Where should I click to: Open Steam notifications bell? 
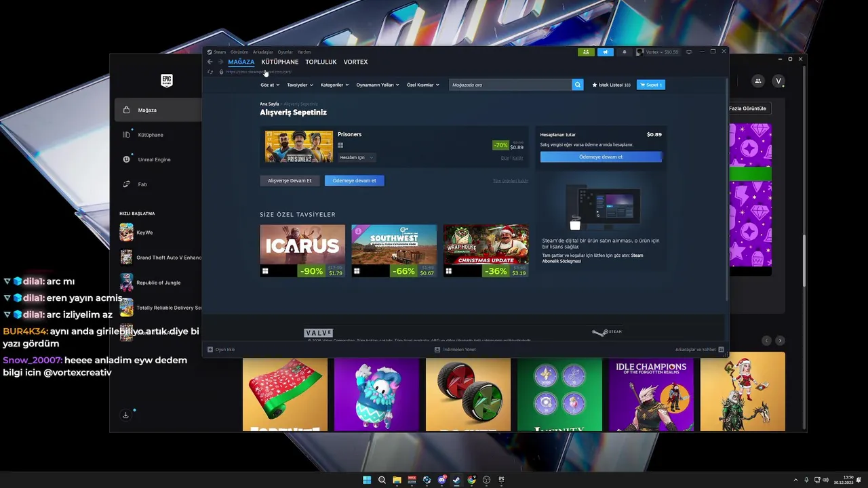(x=625, y=52)
